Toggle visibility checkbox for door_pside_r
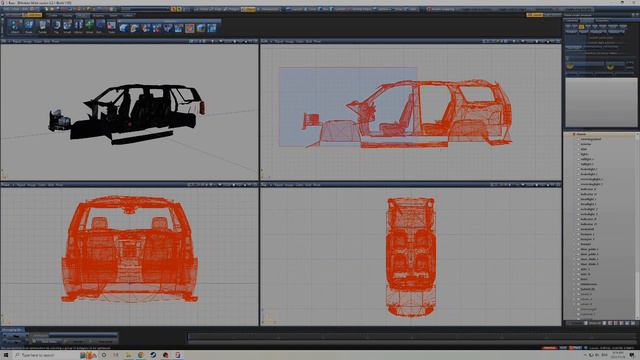Viewport: 640px width, 360px height. point(578,254)
